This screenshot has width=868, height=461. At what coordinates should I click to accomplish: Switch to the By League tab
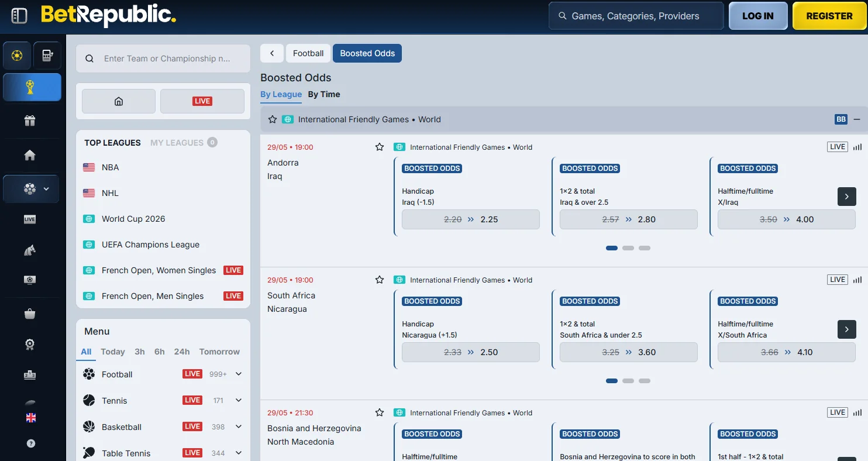point(281,94)
